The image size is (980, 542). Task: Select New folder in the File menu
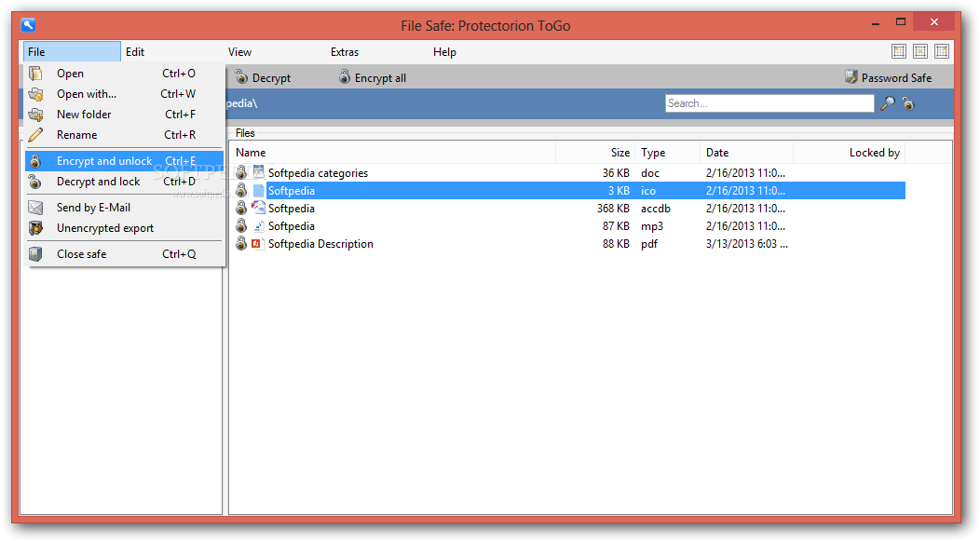click(x=124, y=115)
